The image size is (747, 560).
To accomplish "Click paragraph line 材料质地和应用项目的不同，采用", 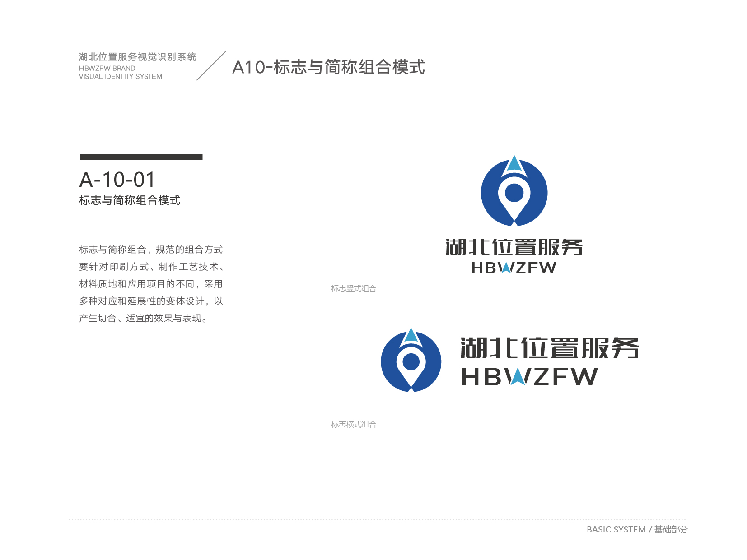I will point(151,284).
